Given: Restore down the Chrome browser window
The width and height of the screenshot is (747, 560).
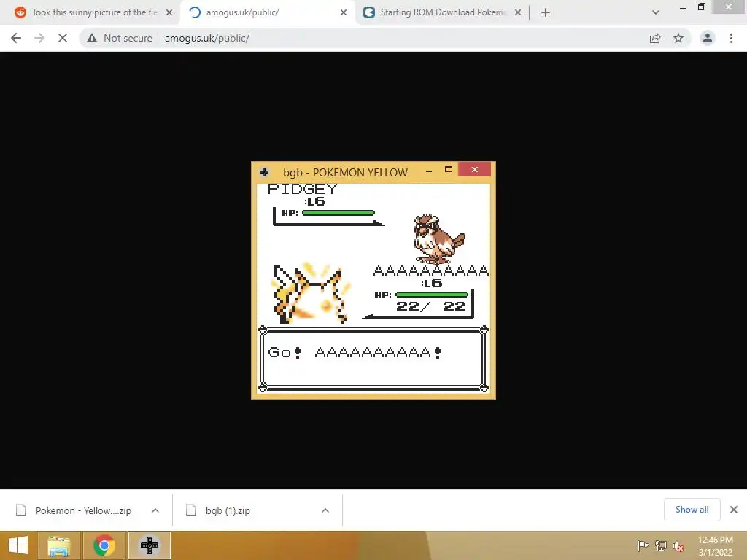Looking at the screenshot, I should click(x=701, y=7).
